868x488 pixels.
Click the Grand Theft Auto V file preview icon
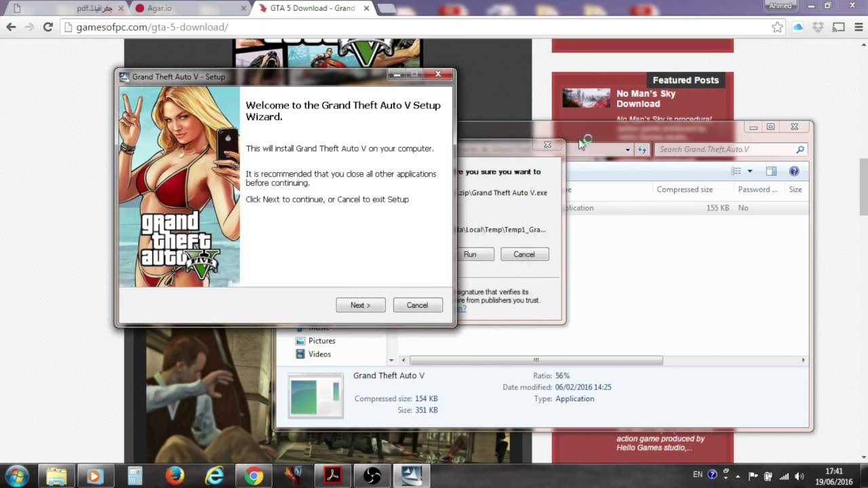(315, 396)
